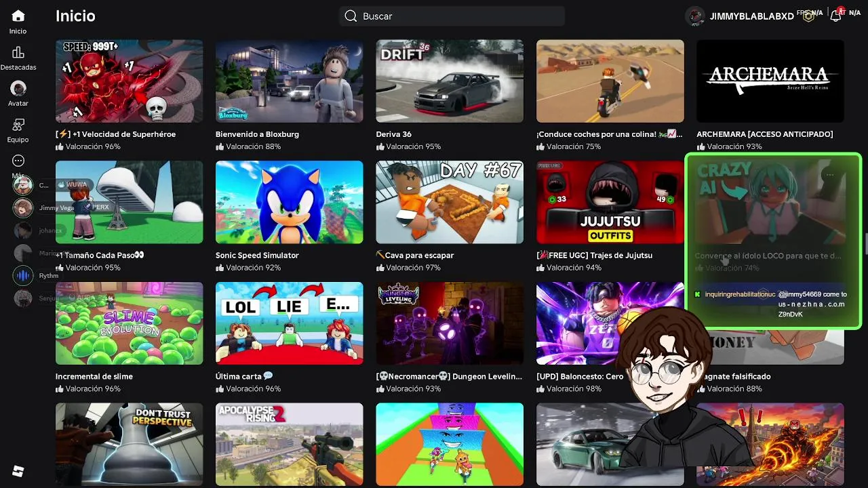Click thumbs-up icon under Bienvenido a Bloxburg
This screenshot has width=868, height=488.
pyautogui.click(x=220, y=146)
